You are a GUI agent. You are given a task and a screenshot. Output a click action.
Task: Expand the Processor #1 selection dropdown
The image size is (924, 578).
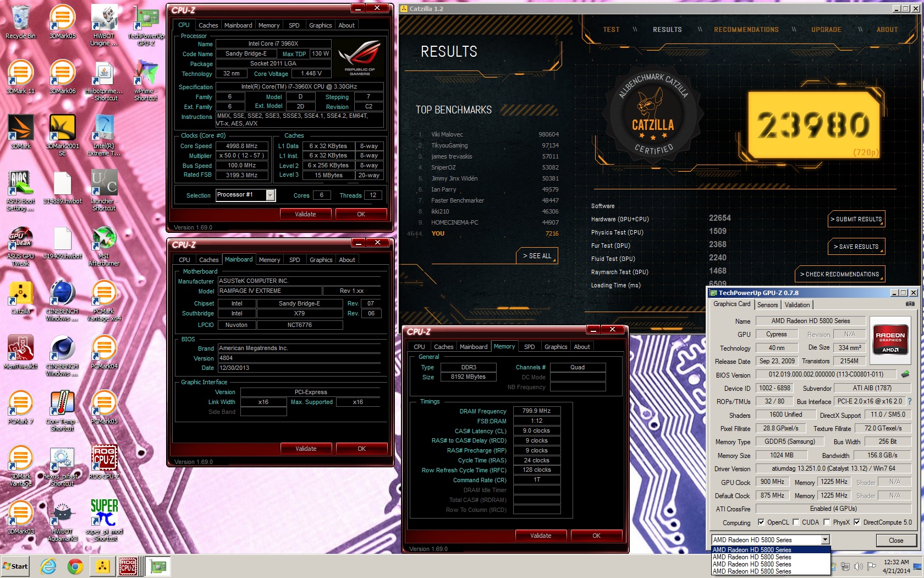pos(270,195)
